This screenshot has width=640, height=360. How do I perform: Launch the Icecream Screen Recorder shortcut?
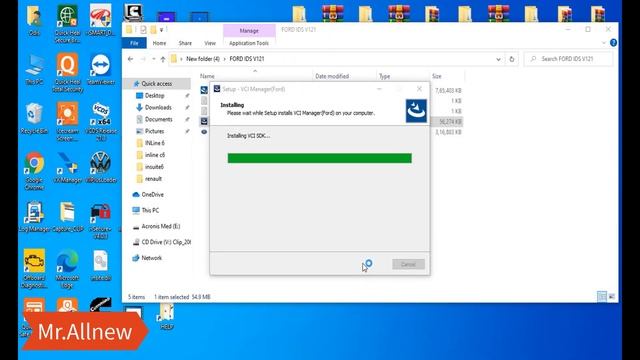click(67, 121)
